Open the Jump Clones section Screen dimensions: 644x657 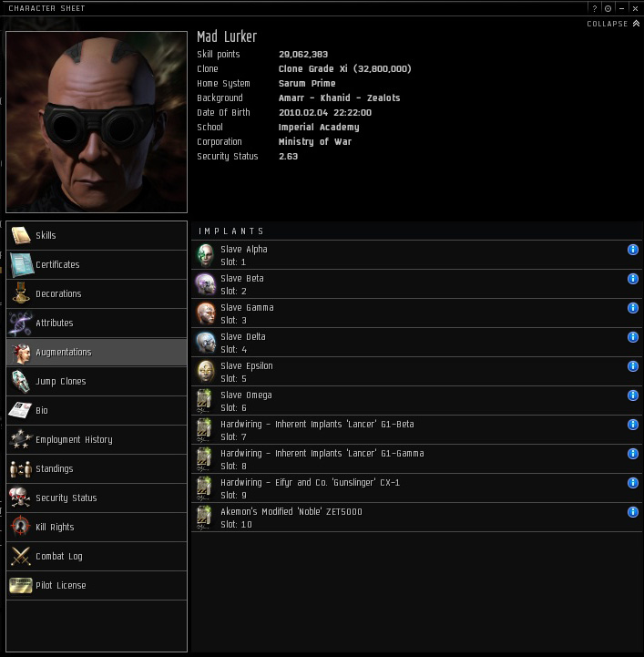[97, 381]
